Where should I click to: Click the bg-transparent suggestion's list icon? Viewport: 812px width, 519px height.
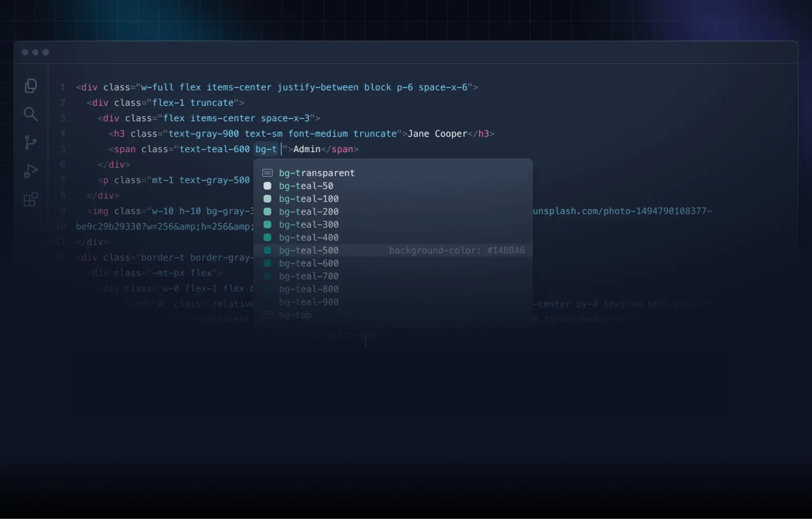pos(267,173)
